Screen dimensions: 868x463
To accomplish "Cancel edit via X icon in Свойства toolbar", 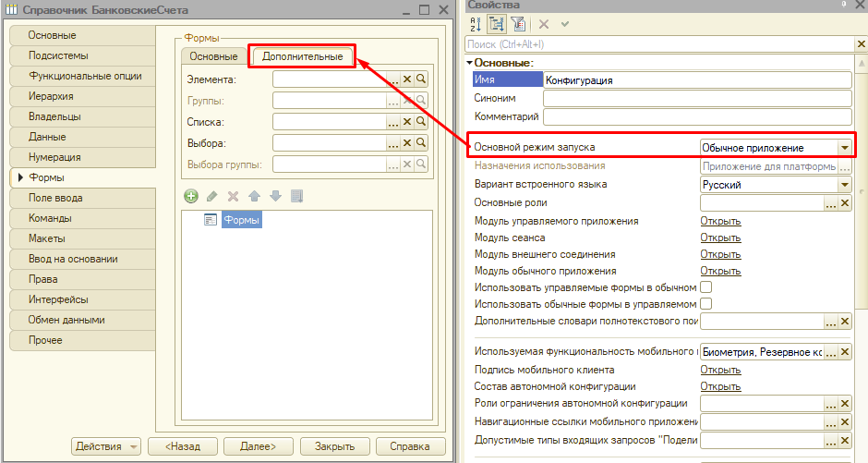I will (544, 24).
